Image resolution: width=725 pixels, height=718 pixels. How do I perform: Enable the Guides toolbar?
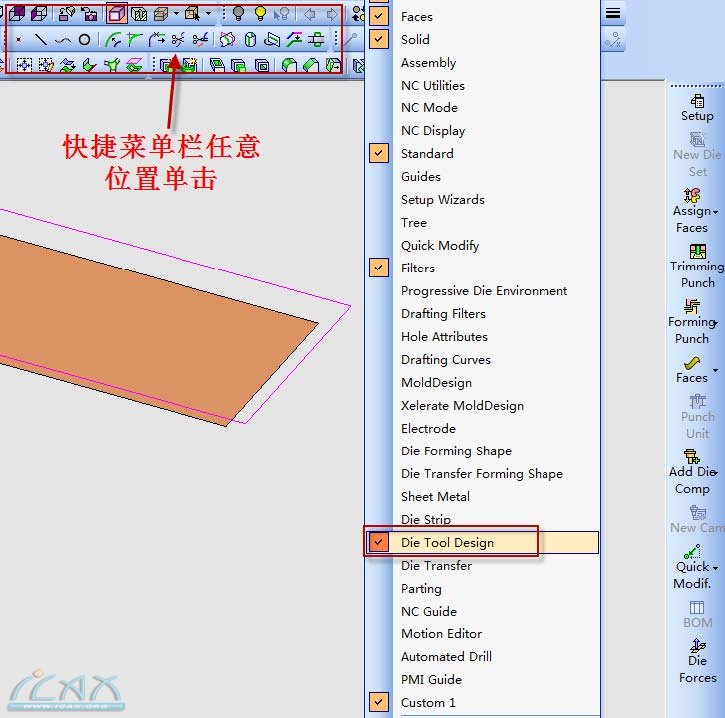tap(421, 177)
